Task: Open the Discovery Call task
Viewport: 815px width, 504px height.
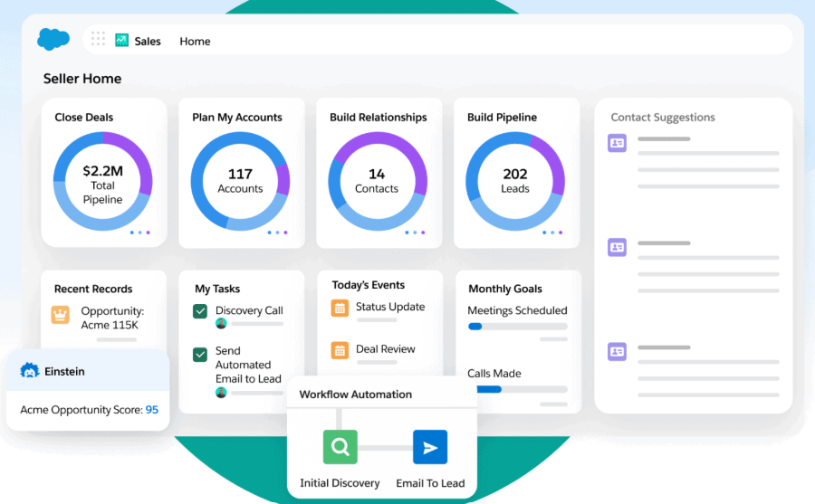Action: click(x=249, y=310)
